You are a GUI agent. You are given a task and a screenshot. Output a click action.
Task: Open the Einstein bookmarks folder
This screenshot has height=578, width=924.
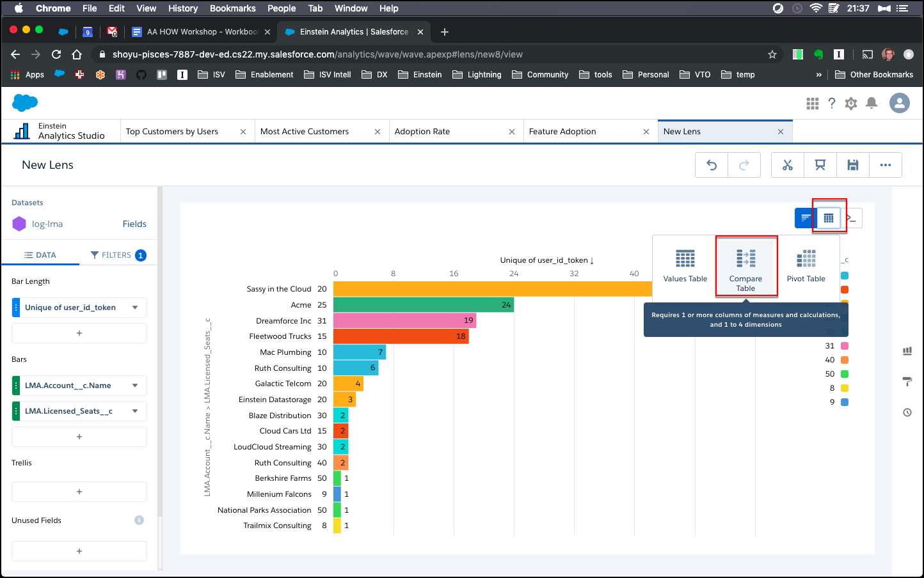point(420,75)
